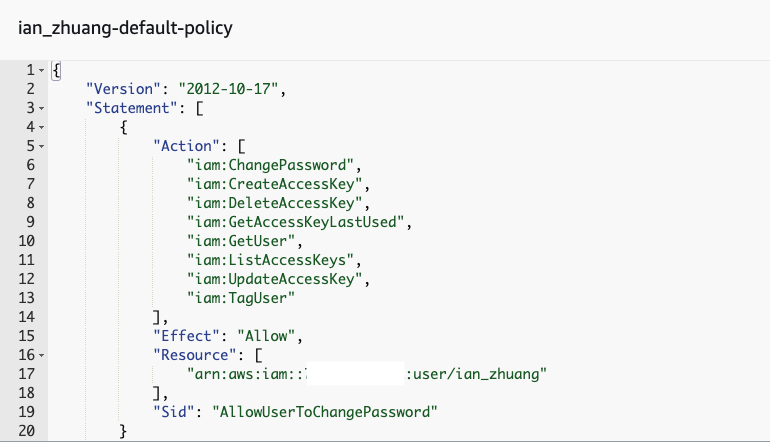
Task: Click the "iam:GetUser" action text
Action: pos(236,240)
